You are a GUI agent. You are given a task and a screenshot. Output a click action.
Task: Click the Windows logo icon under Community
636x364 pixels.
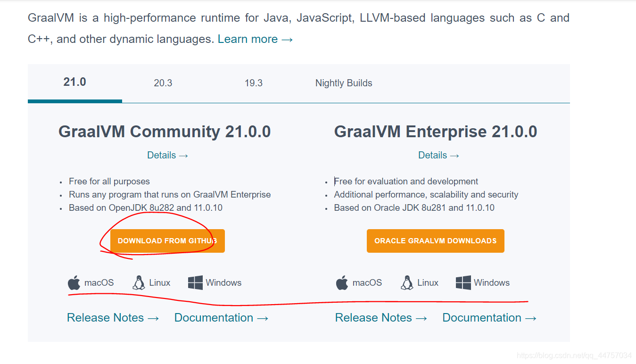(195, 283)
